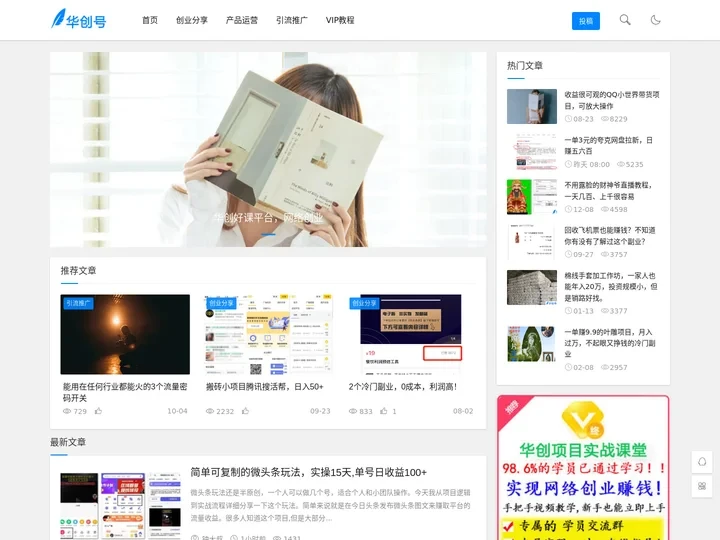Open hot article QQ小世界带货项目

(x=612, y=100)
